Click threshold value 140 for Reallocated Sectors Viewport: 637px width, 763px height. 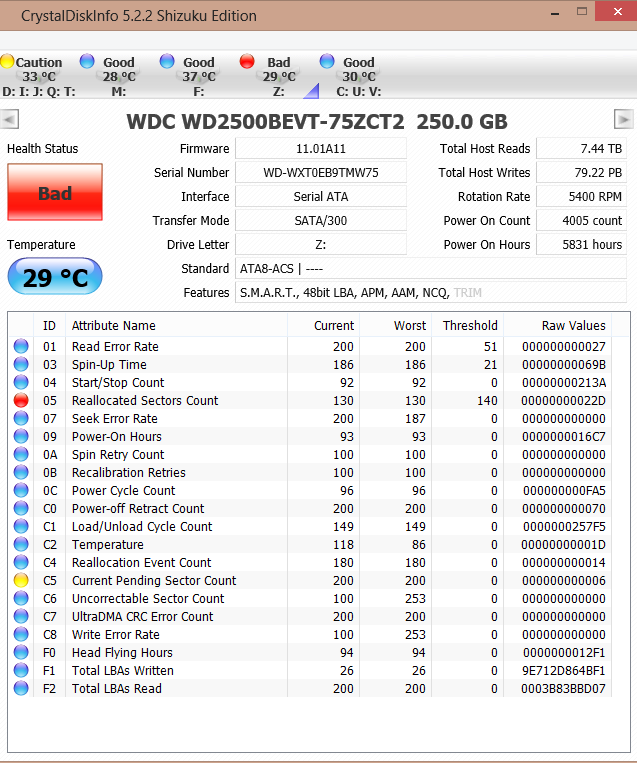coord(487,400)
